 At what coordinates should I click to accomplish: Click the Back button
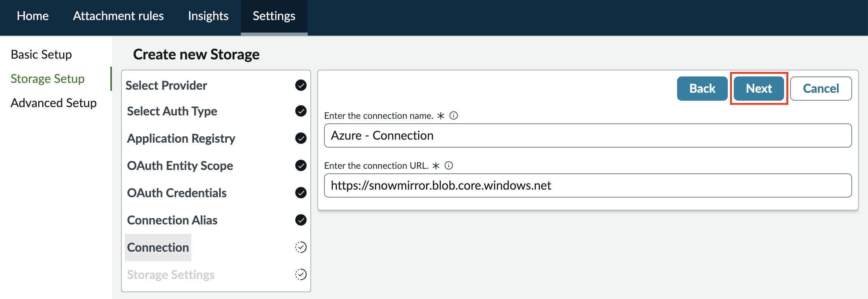point(702,89)
